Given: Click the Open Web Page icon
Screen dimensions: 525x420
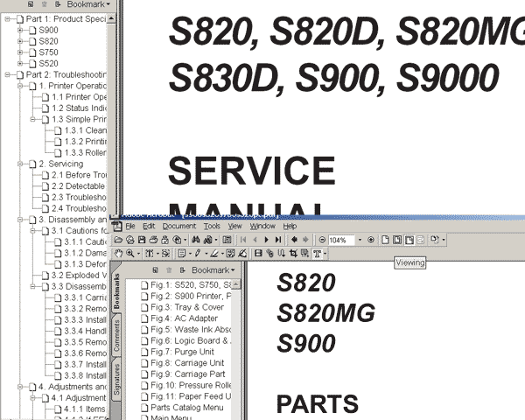Looking at the screenshot, I should point(129,240).
